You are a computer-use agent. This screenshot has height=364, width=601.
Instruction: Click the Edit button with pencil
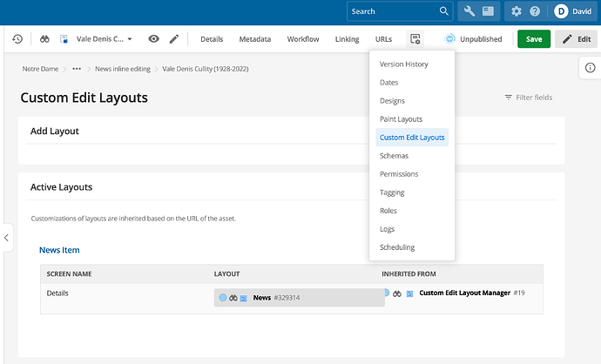click(576, 38)
